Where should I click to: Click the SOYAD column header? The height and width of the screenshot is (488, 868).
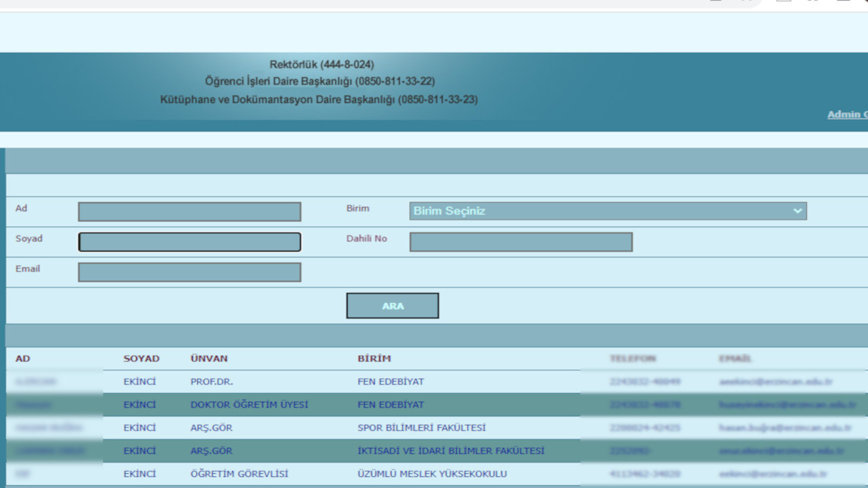[x=141, y=359]
